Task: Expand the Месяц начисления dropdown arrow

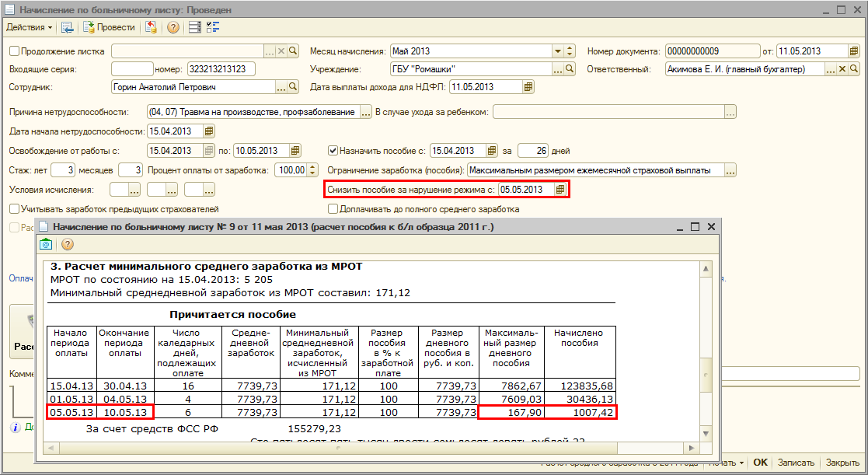Action: point(557,51)
